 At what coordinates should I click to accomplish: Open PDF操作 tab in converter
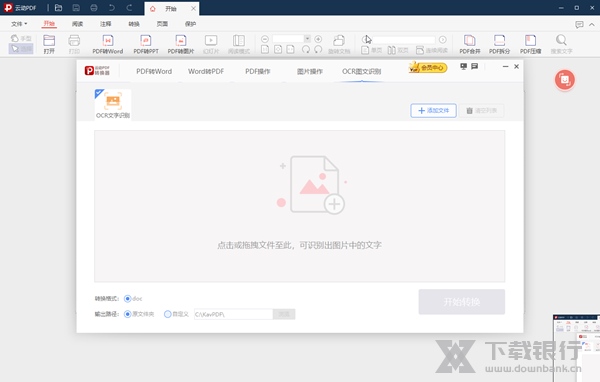tap(258, 71)
